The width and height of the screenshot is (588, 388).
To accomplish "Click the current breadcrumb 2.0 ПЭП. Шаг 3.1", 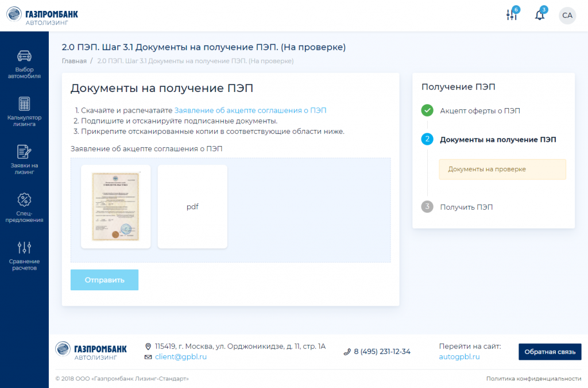I will (x=195, y=61).
